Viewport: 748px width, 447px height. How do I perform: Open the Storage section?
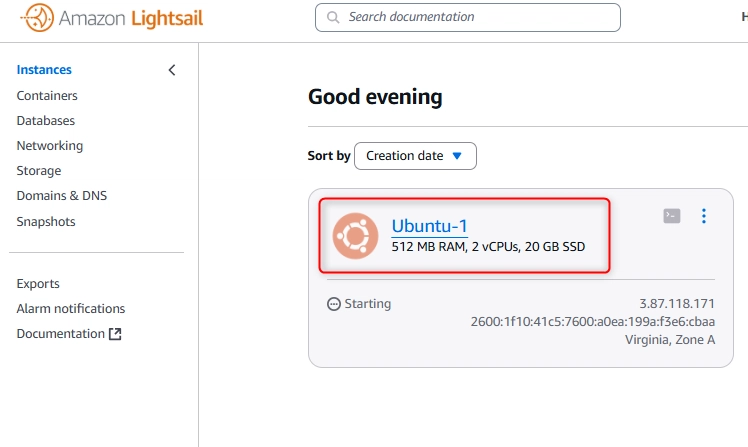click(39, 171)
